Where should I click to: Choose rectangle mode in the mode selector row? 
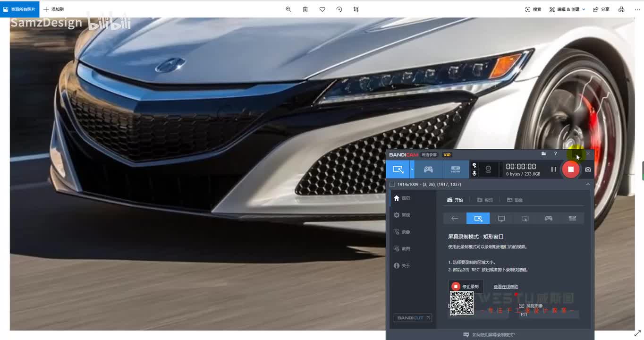pyautogui.click(x=478, y=218)
